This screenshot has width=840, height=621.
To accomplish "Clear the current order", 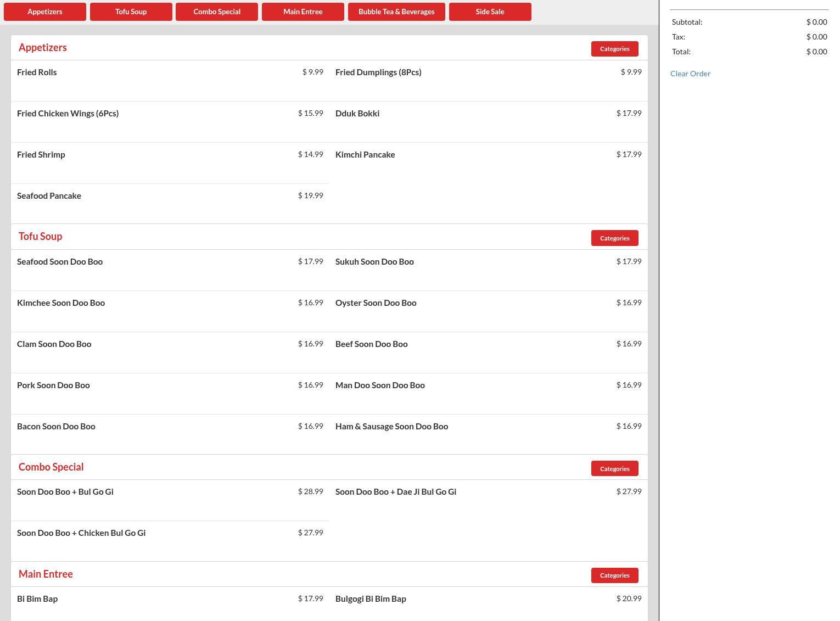I will click(690, 74).
